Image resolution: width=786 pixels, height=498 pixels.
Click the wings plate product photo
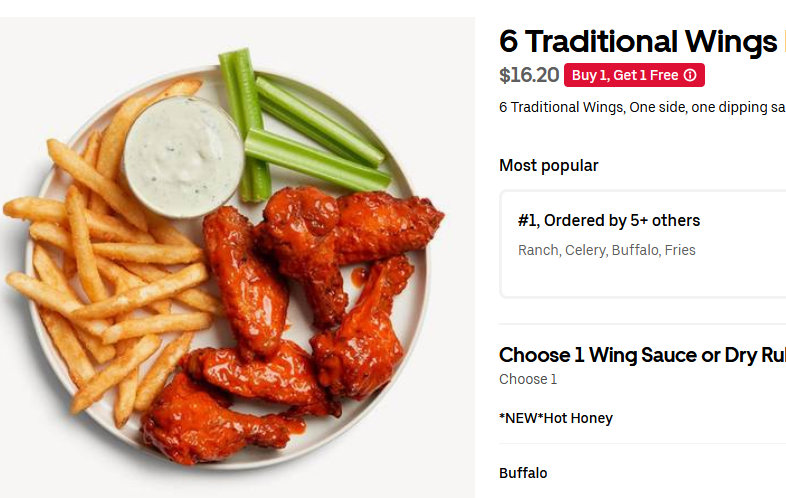coord(237,257)
